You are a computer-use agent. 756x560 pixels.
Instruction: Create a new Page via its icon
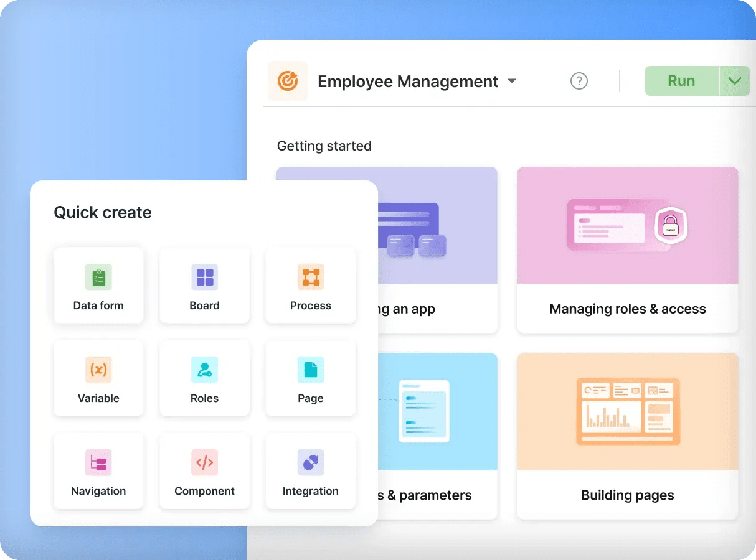[310, 370]
